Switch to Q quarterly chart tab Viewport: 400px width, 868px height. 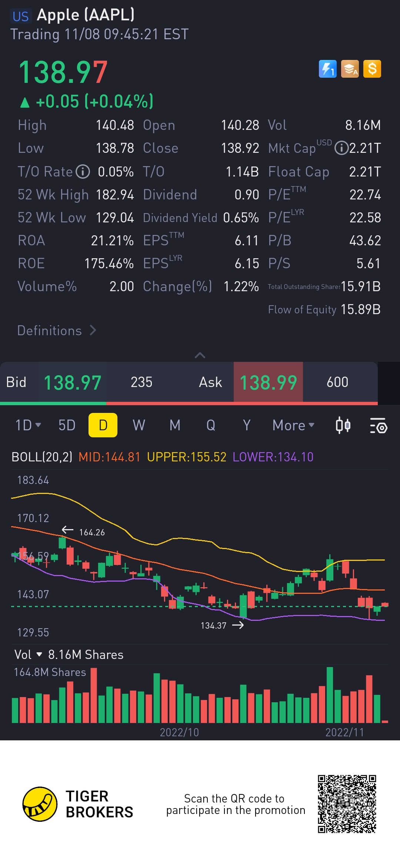point(211,425)
